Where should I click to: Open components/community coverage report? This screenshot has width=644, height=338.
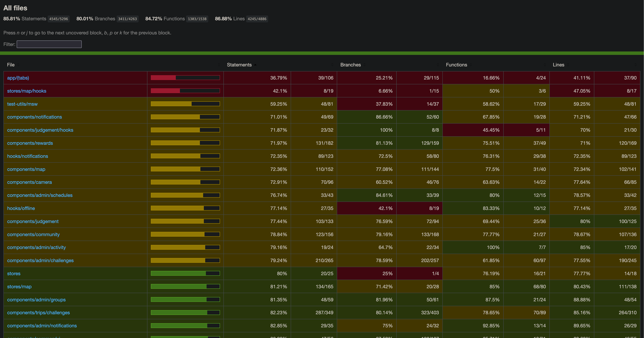tap(33, 234)
